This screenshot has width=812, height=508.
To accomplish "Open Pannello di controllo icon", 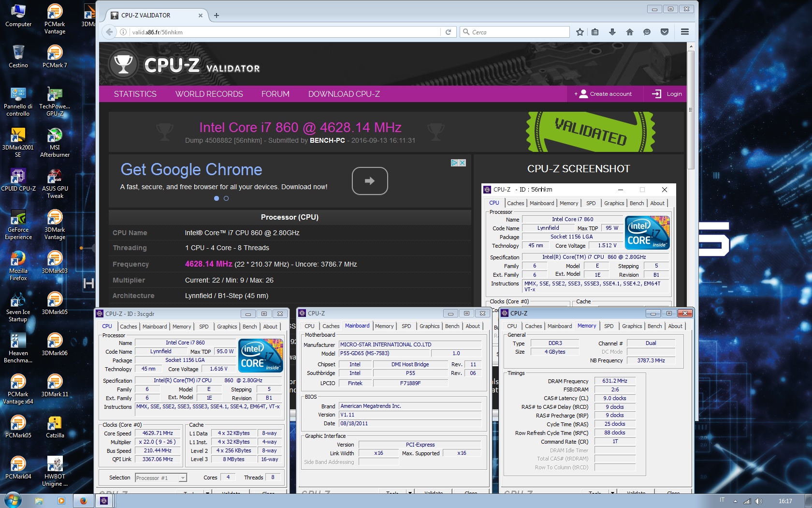I will [18, 101].
